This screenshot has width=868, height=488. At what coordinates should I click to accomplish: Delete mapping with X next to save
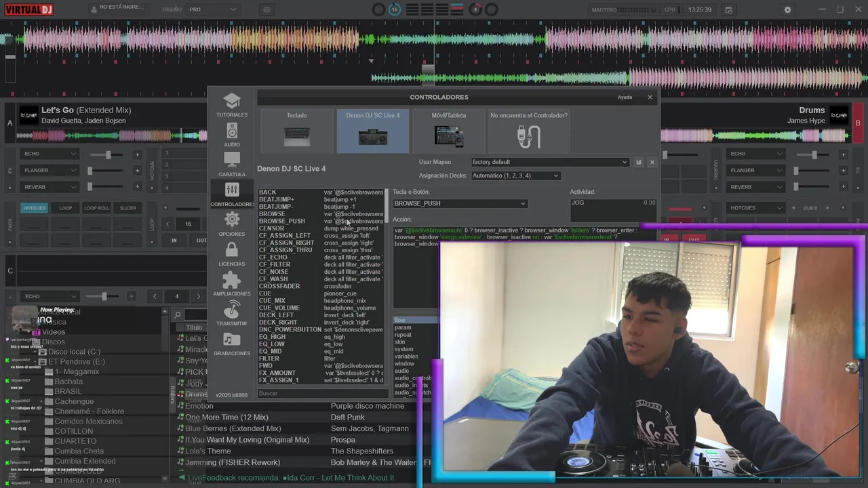point(652,162)
